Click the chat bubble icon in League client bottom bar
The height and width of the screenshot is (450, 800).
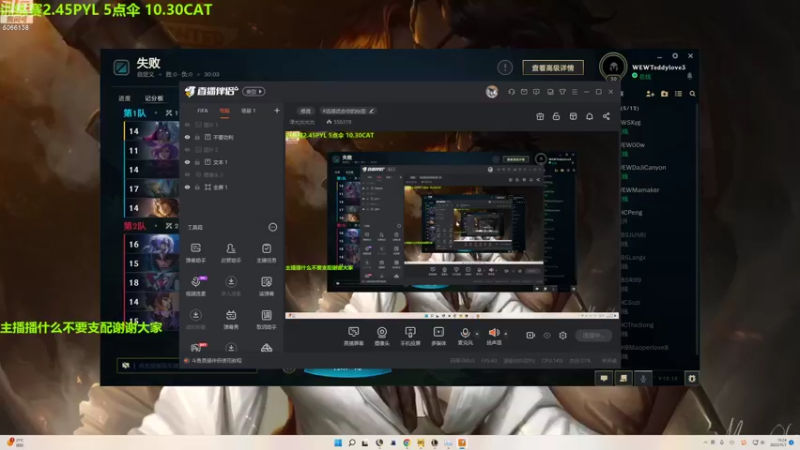[604, 379]
